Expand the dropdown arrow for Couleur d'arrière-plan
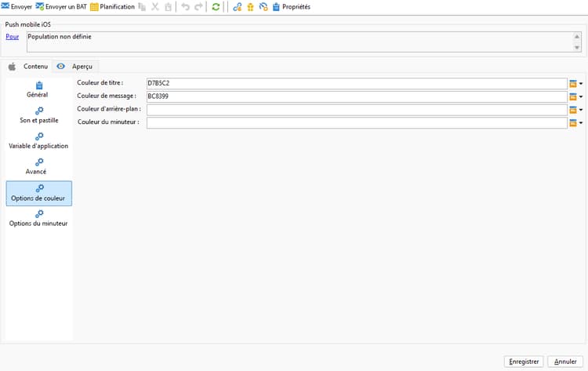The height and width of the screenshot is (371, 588). coord(581,110)
